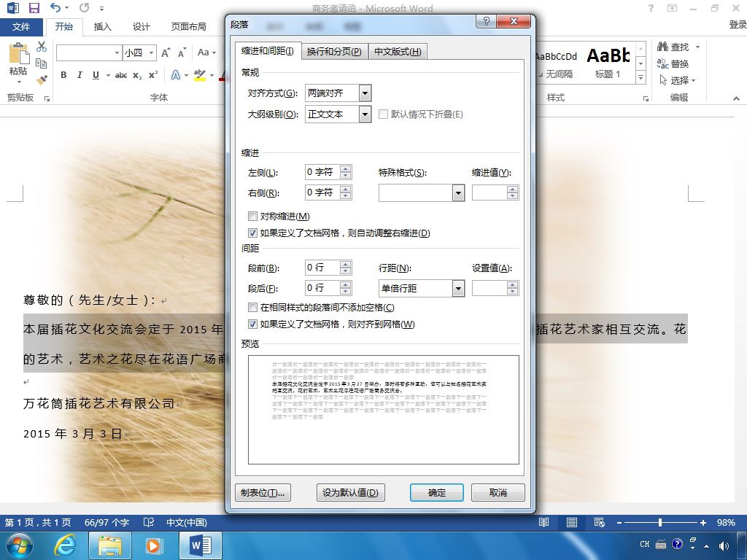The height and width of the screenshot is (560, 747).
Task: Click the 取消 Cancel button
Action: (498, 492)
